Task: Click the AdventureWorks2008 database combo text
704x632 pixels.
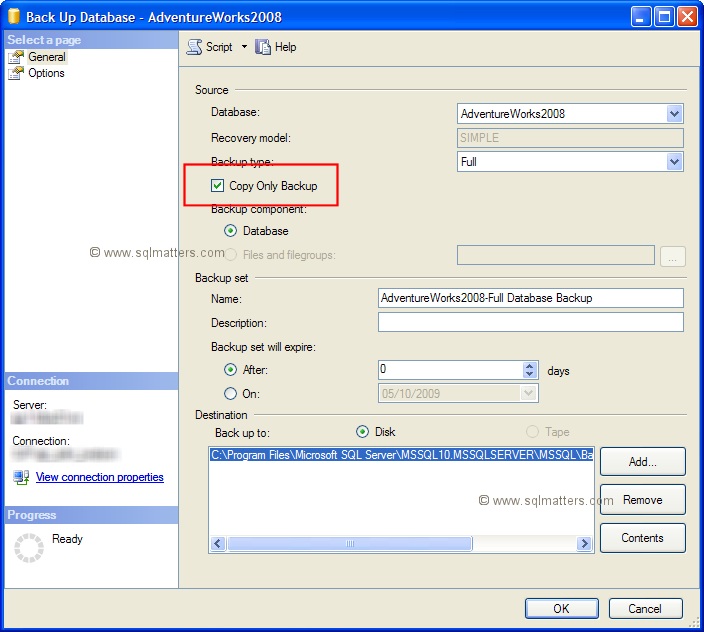Action: pos(513,114)
